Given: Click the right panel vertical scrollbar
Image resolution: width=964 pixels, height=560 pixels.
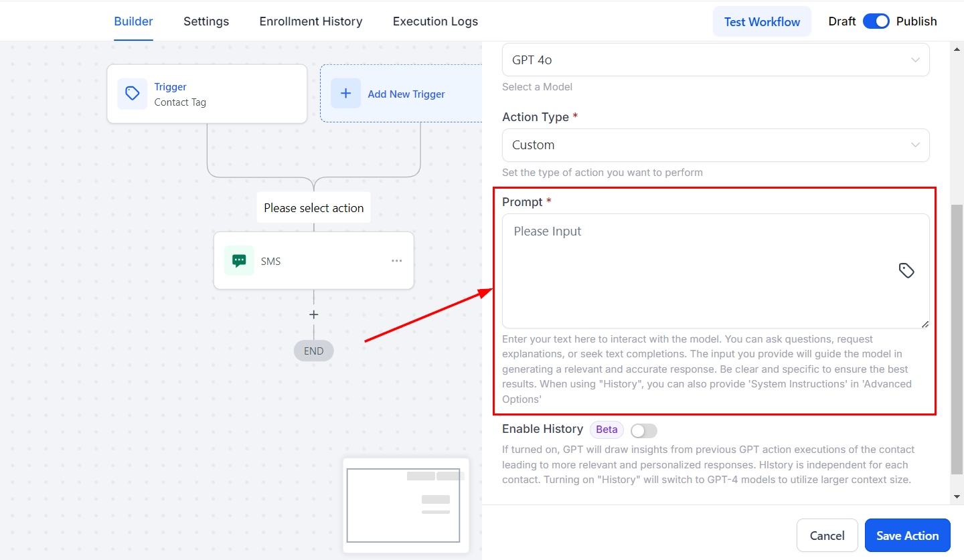Looking at the screenshot, I should [957, 335].
